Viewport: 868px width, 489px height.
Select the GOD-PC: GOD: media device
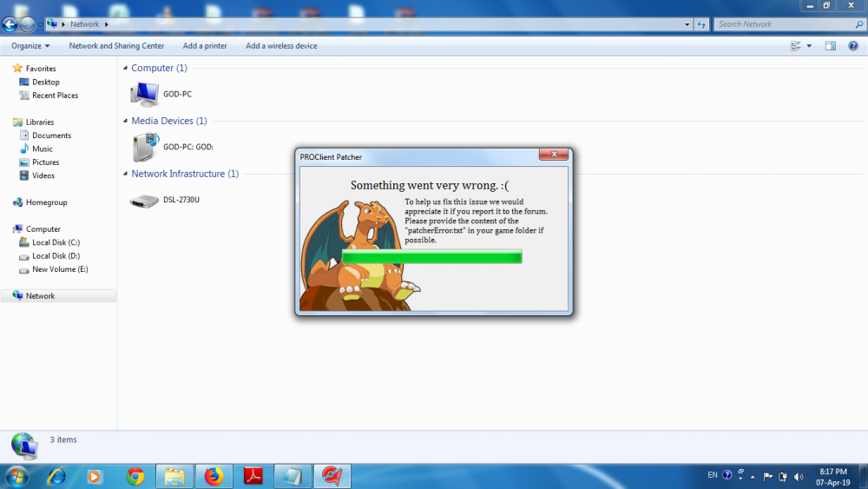point(145,147)
